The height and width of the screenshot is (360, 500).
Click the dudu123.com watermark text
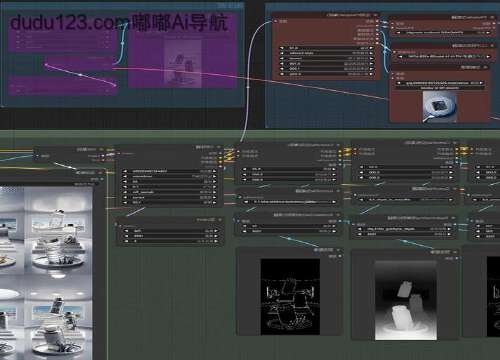point(69,23)
